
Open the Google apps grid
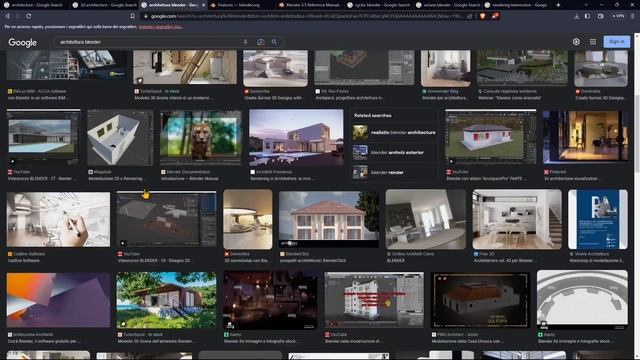coord(593,42)
